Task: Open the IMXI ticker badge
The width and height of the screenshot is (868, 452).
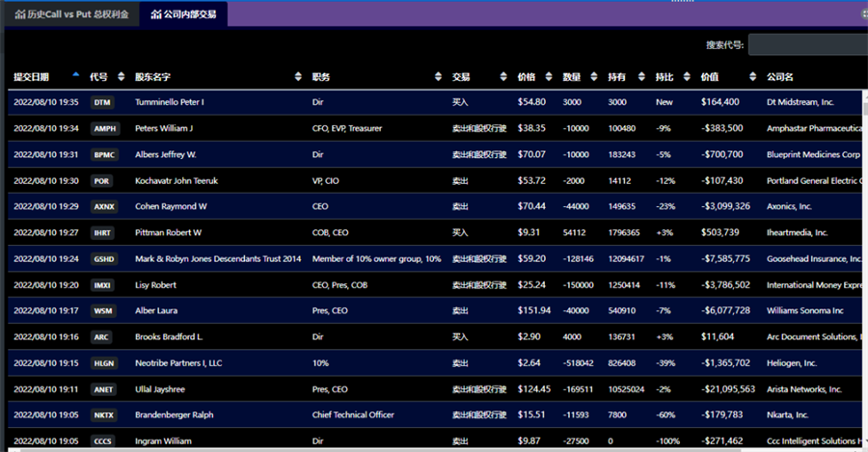Action: tap(102, 285)
